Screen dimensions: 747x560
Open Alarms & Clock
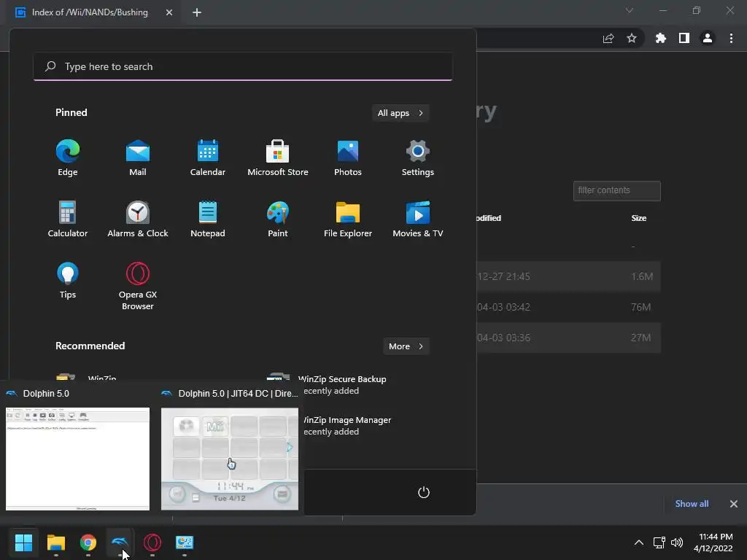point(138,219)
